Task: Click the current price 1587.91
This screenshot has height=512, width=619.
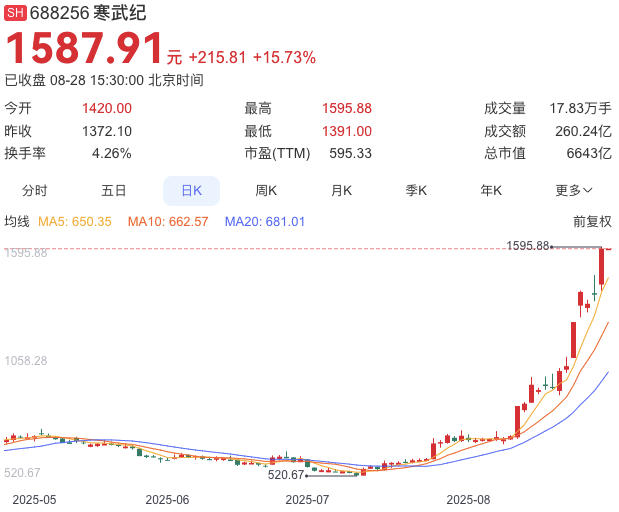Action: [x=84, y=50]
